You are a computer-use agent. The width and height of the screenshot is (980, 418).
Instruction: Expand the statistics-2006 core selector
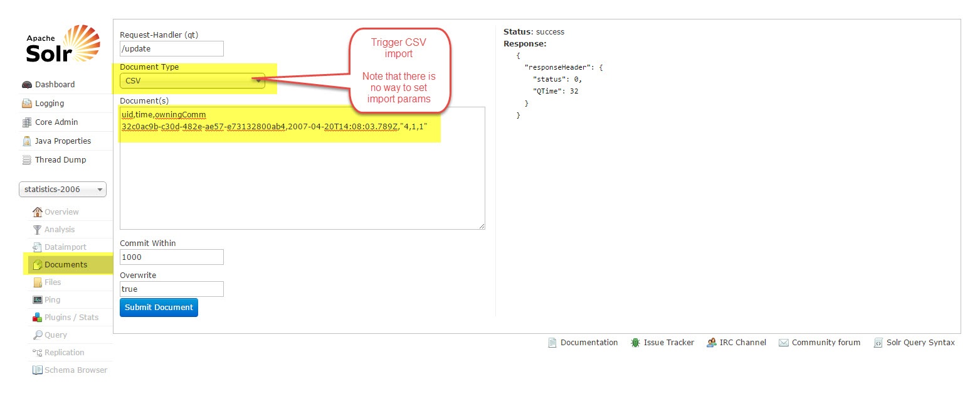pyautogui.click(x=63, y=190)
